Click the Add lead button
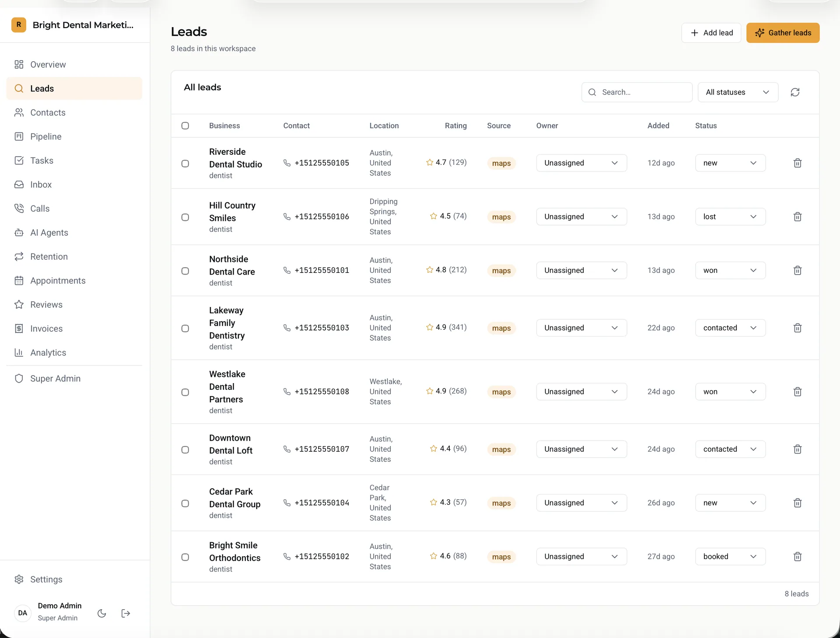The height and width of the screenshot is (638, 840). tap(711, 33)
